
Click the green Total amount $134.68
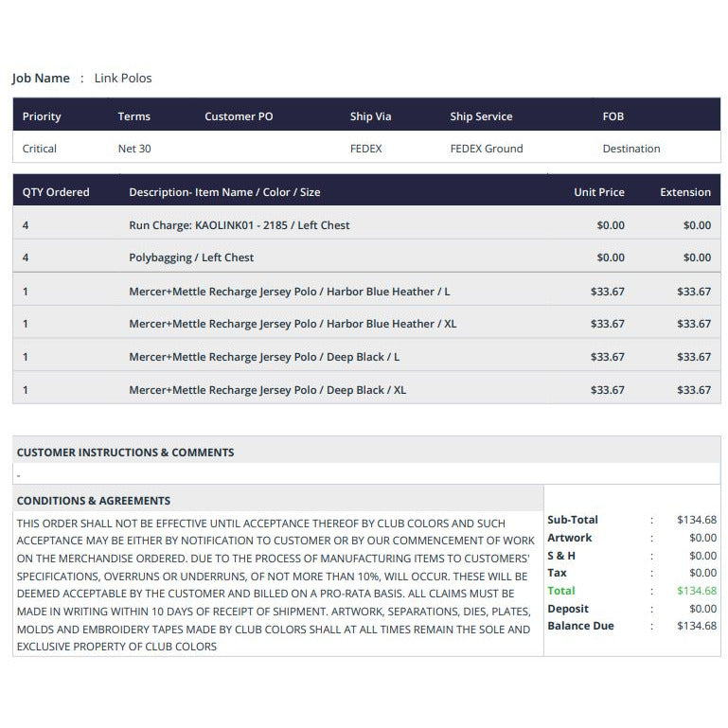coord(697,591)
